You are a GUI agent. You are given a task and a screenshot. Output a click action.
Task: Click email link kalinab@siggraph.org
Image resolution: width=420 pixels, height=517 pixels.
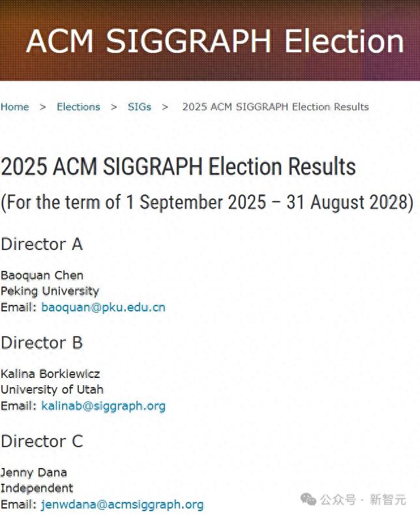coord(103,405)
